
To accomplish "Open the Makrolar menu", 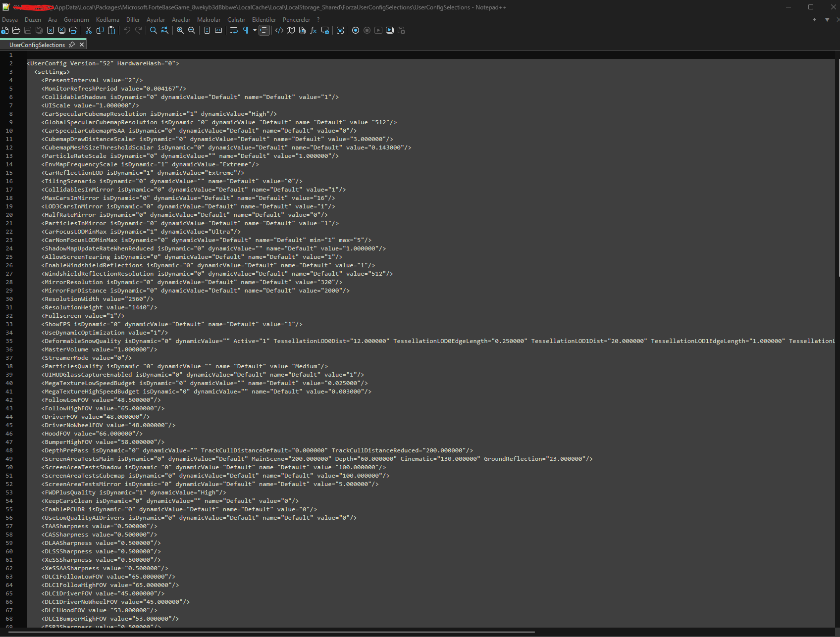I will point(209,20).
